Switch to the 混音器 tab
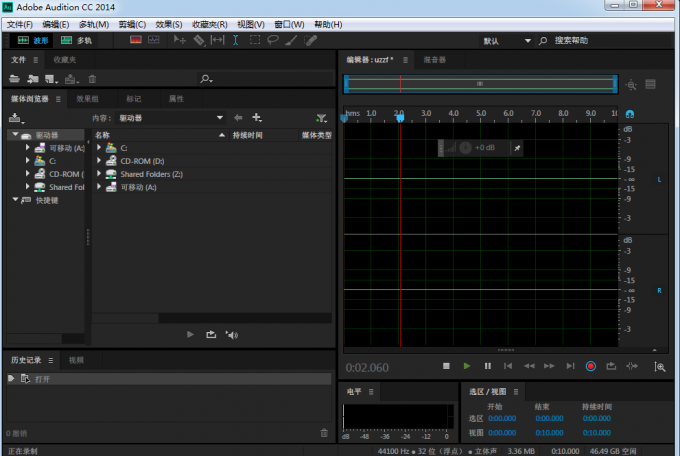The image size is (680, 456). (x=435, y=60)
